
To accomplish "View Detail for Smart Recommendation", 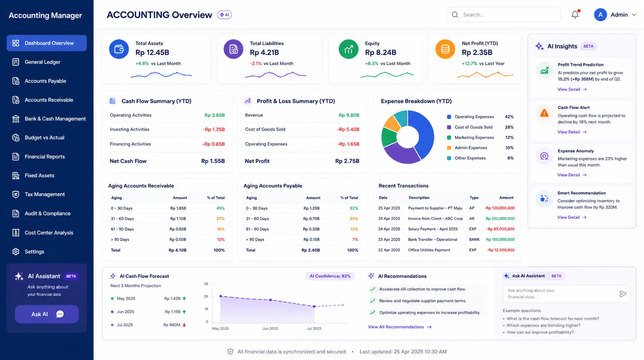I will [x=572, y=217].
